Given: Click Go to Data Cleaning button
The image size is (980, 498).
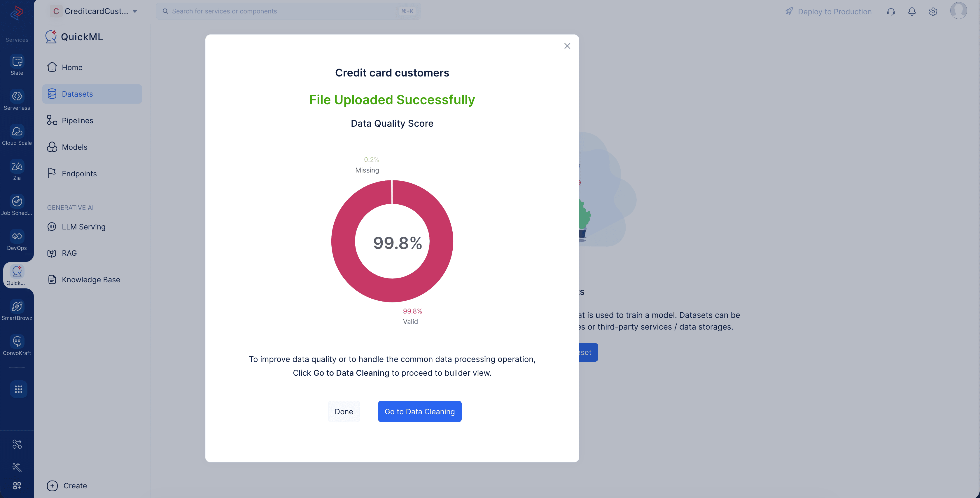Looking at the screenshot, I should tap(420, 411).
